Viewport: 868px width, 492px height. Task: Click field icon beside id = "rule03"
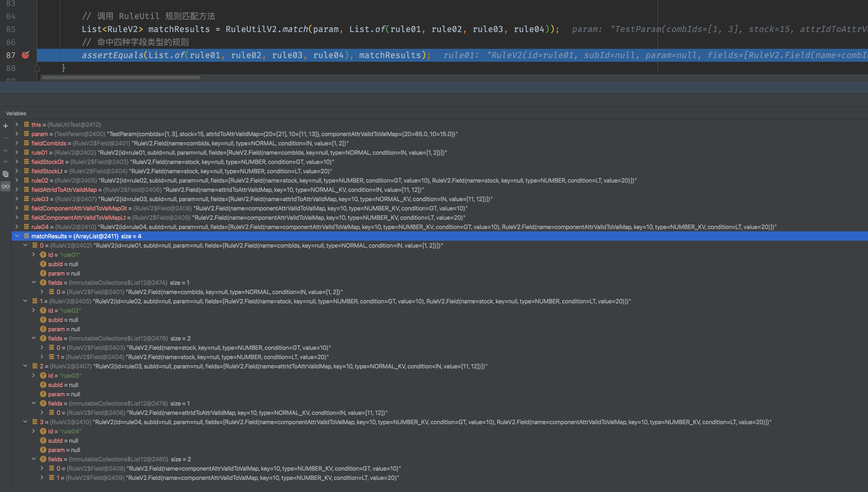[x=43, y=375]
